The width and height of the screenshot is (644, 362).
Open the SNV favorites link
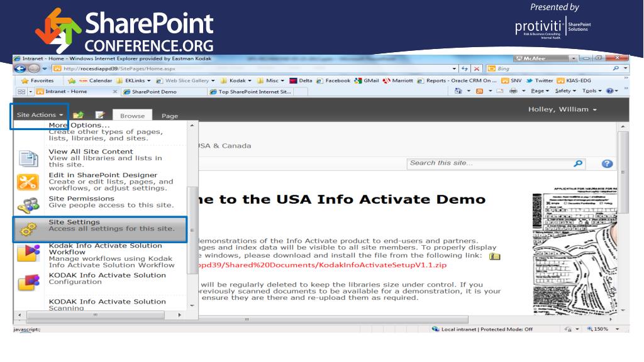point(511,80)
